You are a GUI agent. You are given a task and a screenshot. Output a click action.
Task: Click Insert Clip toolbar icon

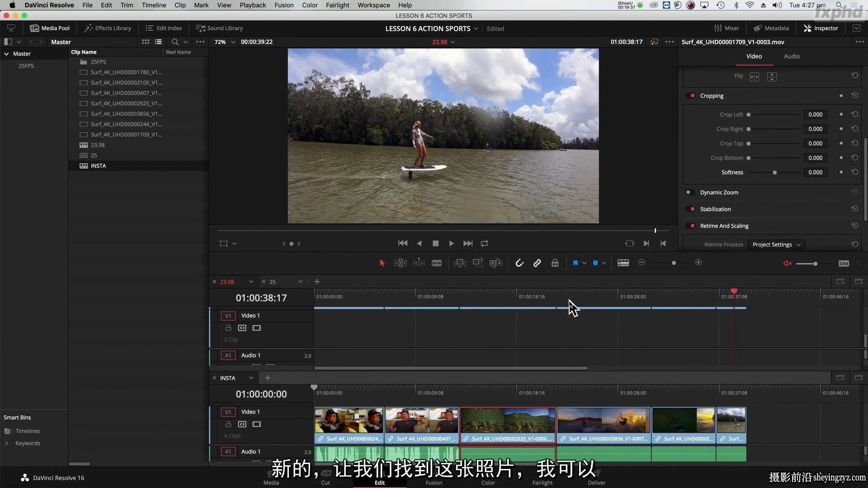(x=460, y=263)
